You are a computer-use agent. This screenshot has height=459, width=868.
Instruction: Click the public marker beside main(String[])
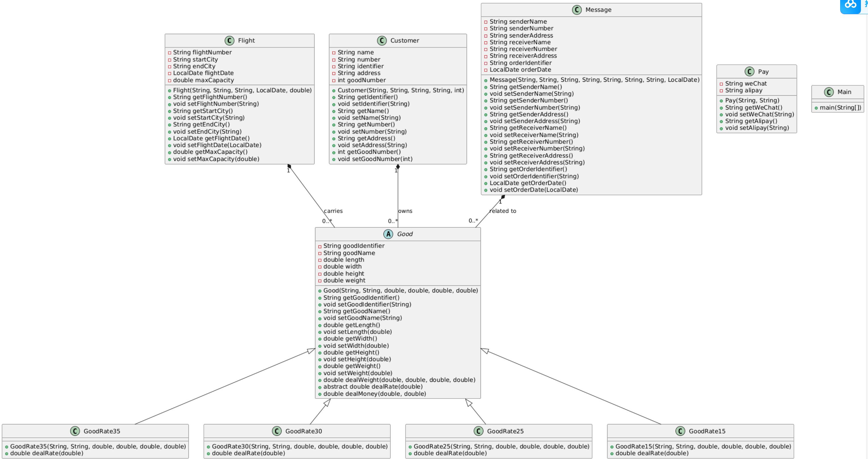click(x=816, y=108)
